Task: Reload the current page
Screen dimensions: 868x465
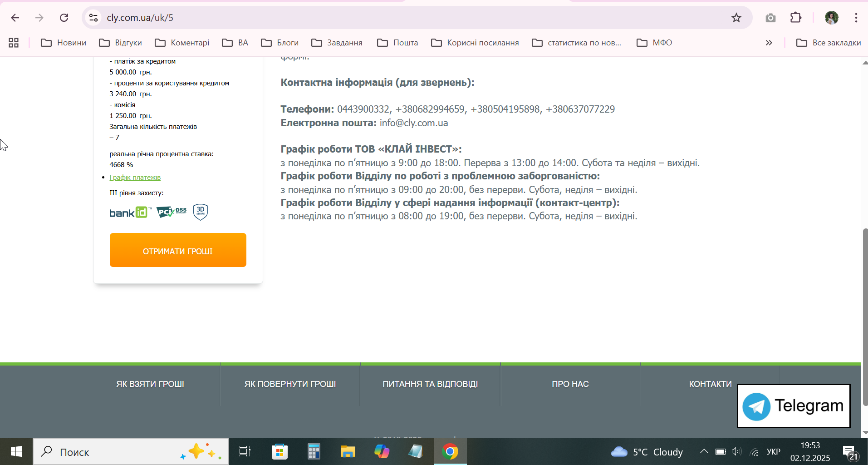Action: (64, 18)
